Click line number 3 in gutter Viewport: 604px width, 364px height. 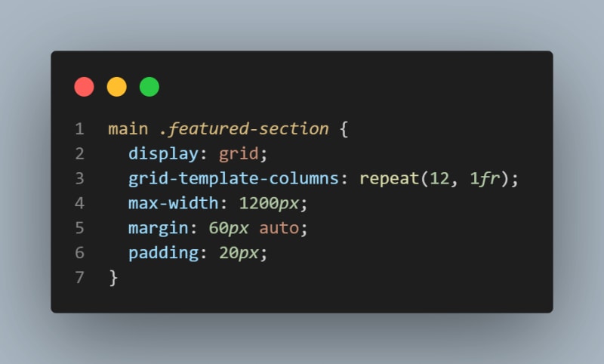[79, 178]
